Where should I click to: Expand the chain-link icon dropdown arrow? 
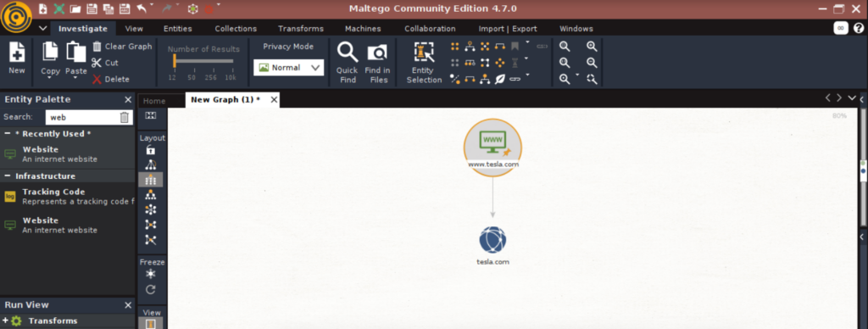[x=527, y=75]
